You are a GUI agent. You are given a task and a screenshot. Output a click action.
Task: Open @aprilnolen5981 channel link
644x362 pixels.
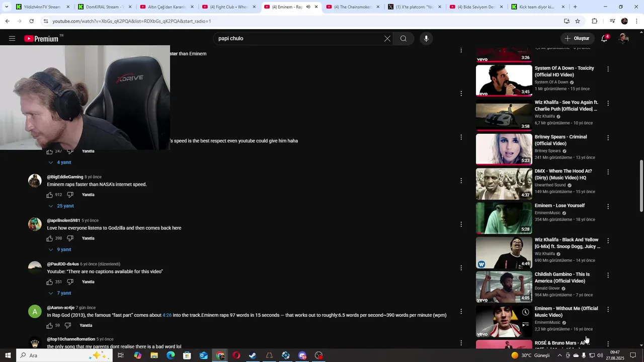coord(63,221)
